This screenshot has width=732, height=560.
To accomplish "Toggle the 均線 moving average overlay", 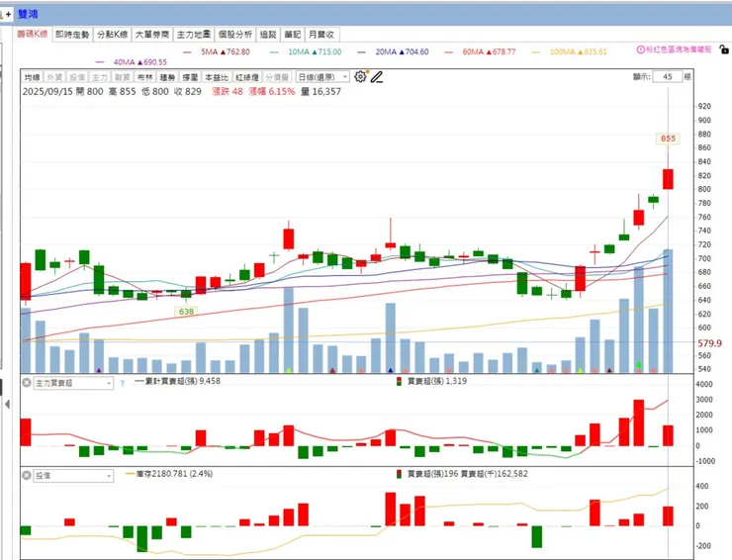I will pyautogui.click(x=33, y=77).
